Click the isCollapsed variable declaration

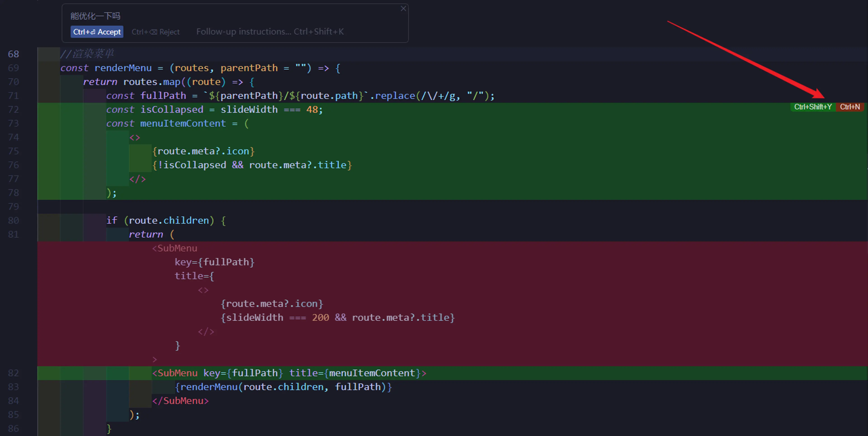[x=172, y=110]
